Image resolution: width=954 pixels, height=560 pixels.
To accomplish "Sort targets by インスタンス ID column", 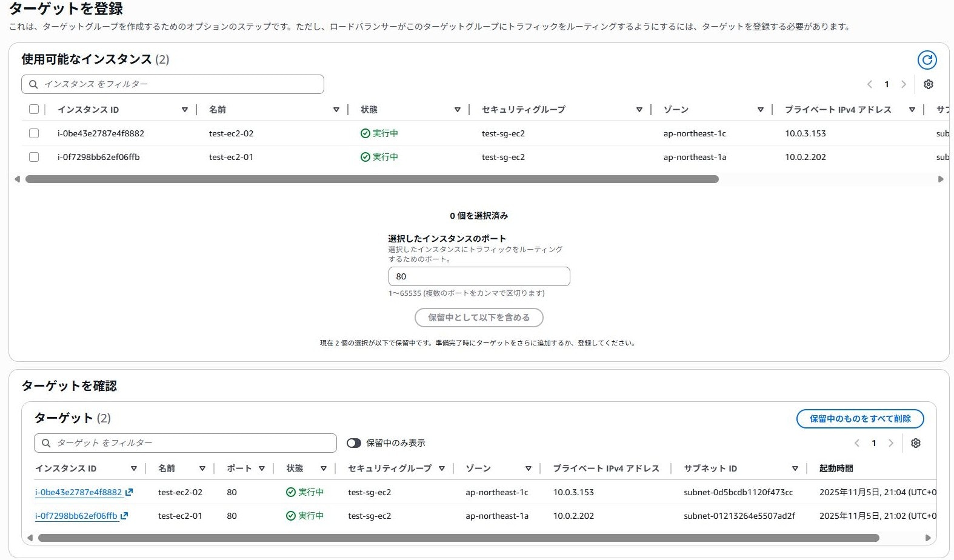I will (x=133, y=468).
